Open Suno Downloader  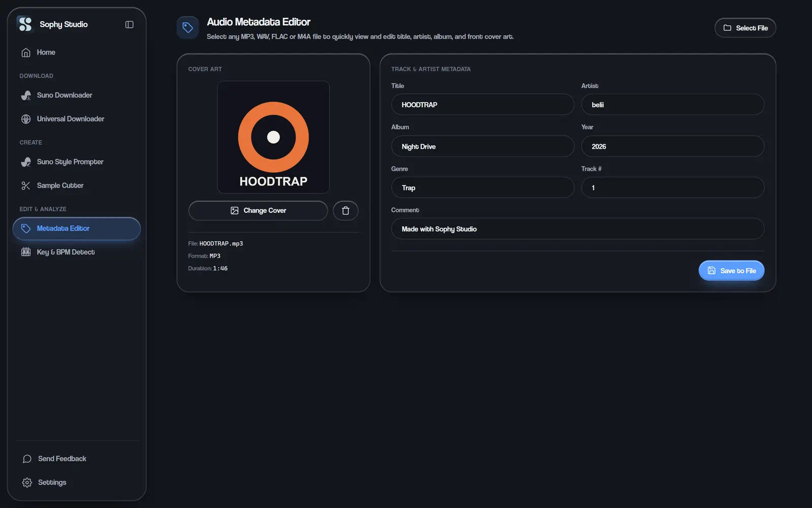click(77, 95)
